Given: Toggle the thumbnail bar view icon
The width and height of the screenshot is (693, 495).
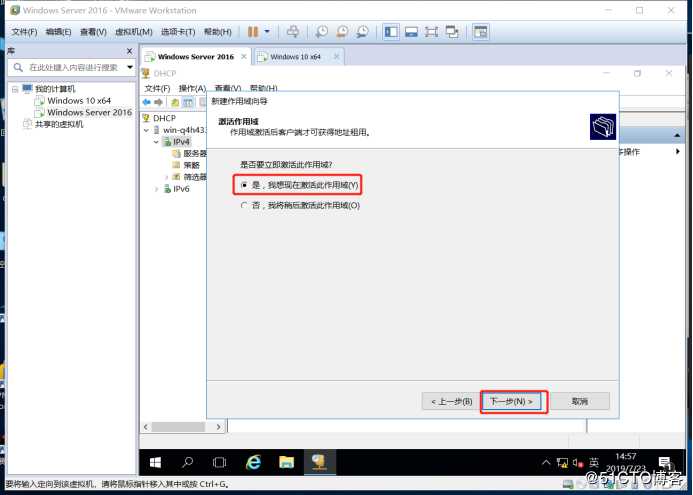Looking at the screenshot, I should click(x=411, y=32).
